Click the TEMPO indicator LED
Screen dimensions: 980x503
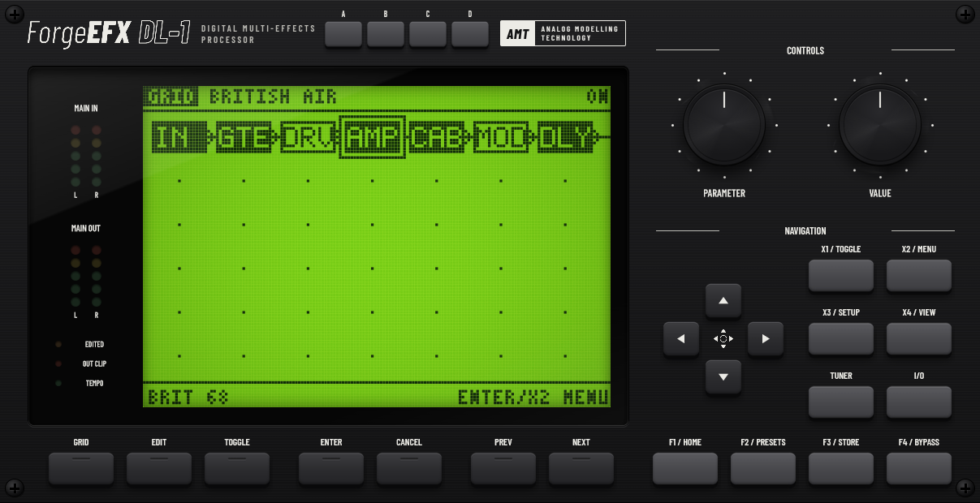pyautogui.click(x=58, y=383)
